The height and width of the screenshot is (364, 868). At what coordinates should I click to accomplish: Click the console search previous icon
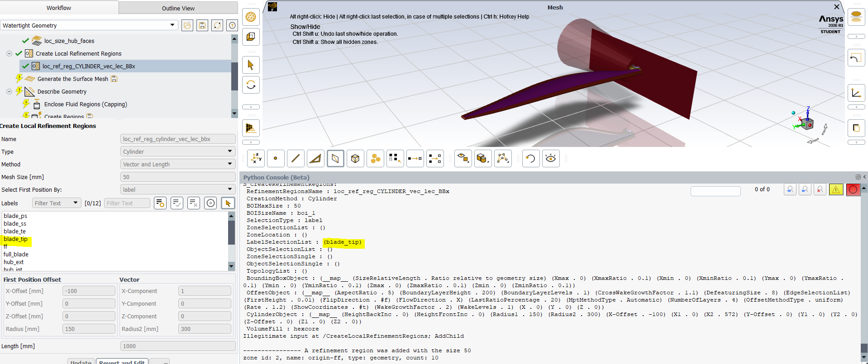(790, 189)
